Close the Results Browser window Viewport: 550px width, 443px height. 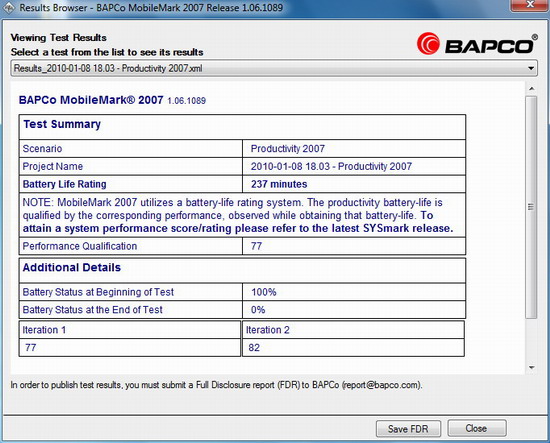530,5
